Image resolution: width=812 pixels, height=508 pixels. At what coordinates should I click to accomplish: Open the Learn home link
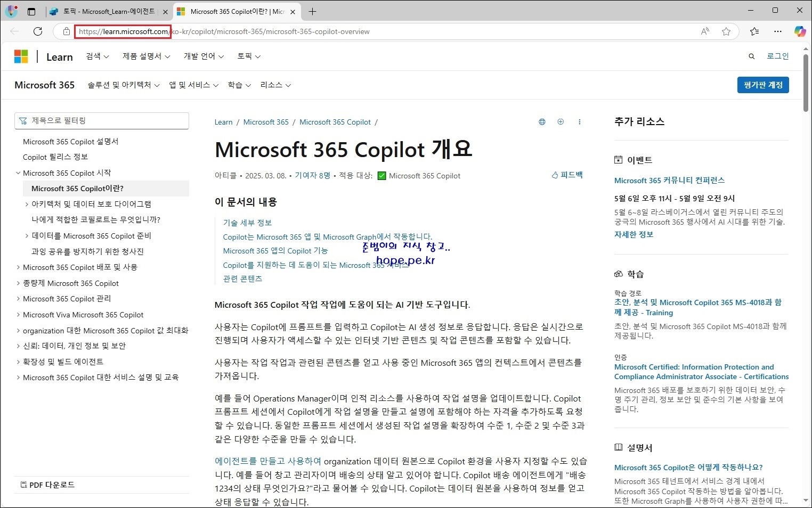[x=60, y=57]
